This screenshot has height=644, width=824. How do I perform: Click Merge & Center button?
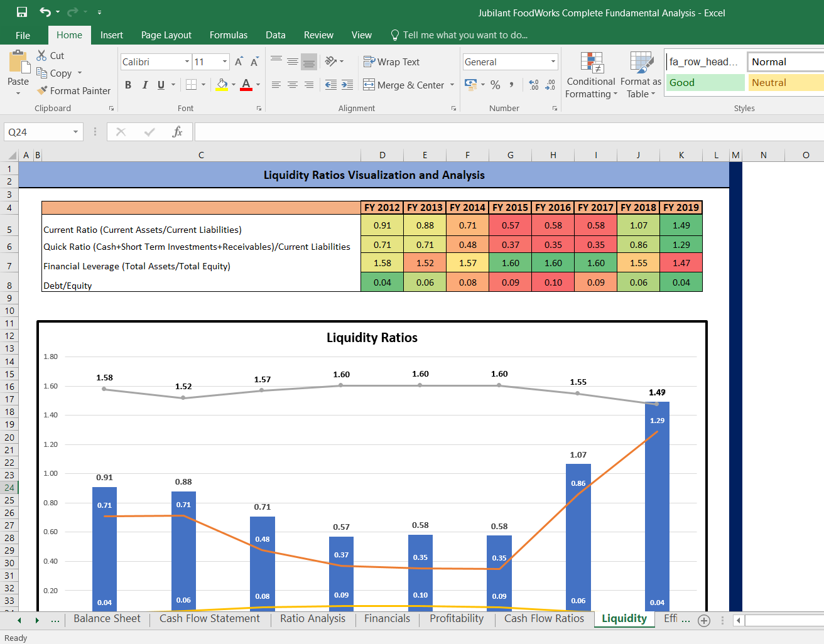click(x=404, y=85)
